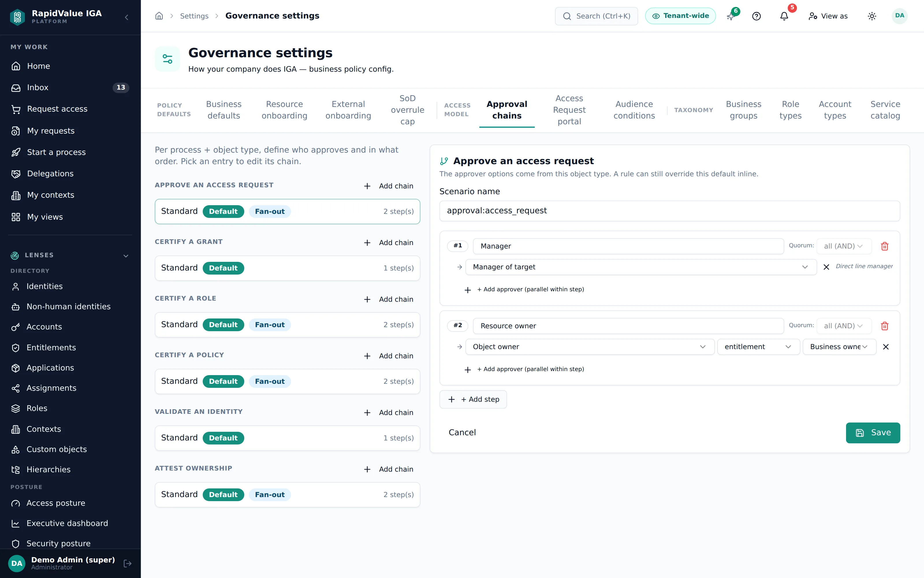The width and height of the screenshot is (924, 578).
Task: Switch to Access Request portal tab
Action: coord(569,110)
